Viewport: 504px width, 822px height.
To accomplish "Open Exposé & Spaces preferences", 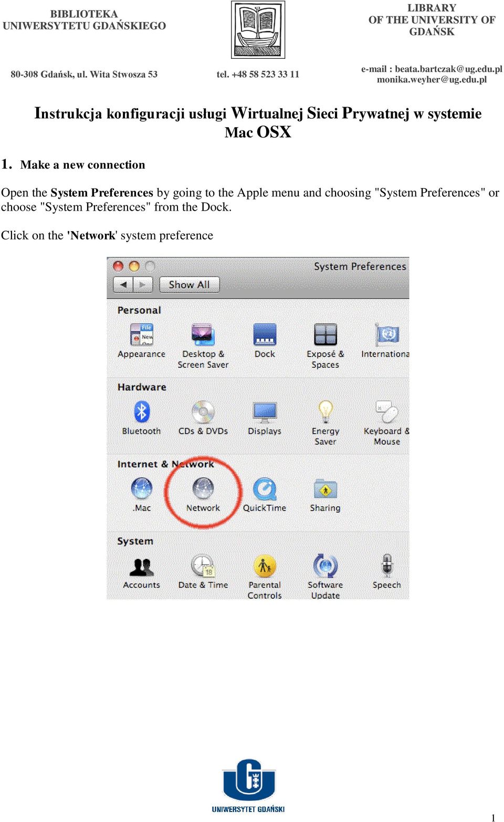I will point(325,346).
